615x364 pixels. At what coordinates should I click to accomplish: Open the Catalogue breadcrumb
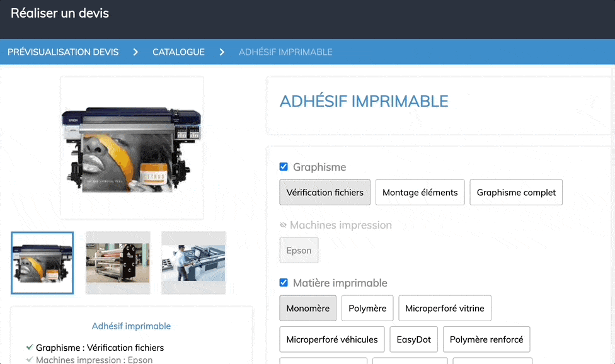pyautogui.click(x=178, y=52)
